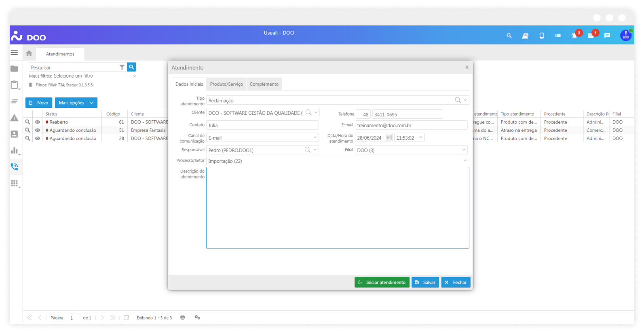Open the chat messages icon
644x334 pixels.
tap(607, 36)
